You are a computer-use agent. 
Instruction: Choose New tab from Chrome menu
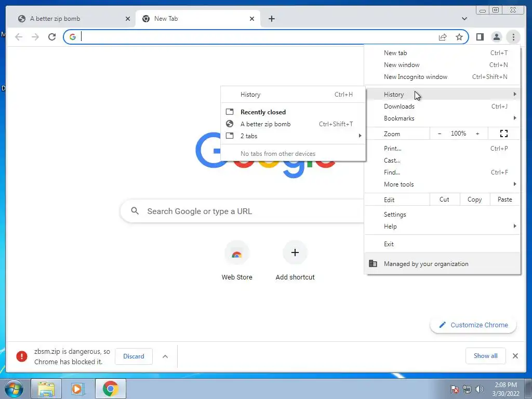tap(443, 53)
